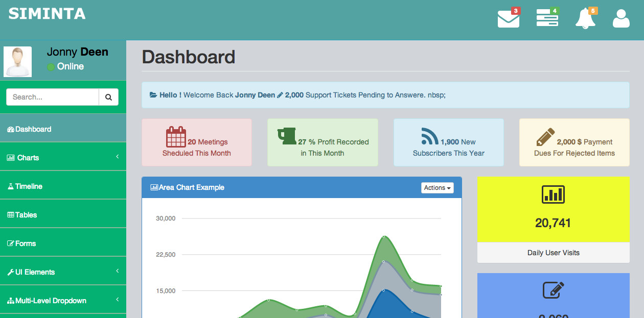Viewport: 644px width, 318px height.
Task: Open the Actions dropdown on area chart
Action: (437, 188)
